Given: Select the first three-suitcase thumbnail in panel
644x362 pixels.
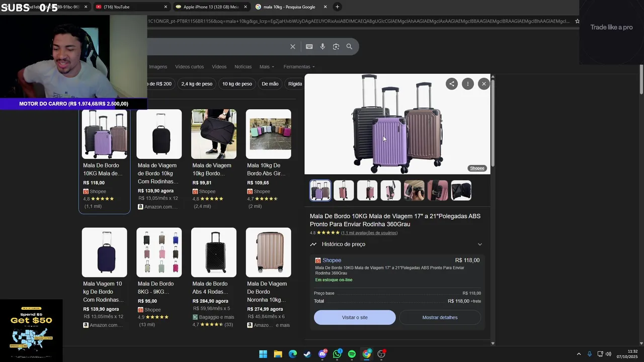Looking at the screenshot, I should pyautogui.click(x=320, y=191).
